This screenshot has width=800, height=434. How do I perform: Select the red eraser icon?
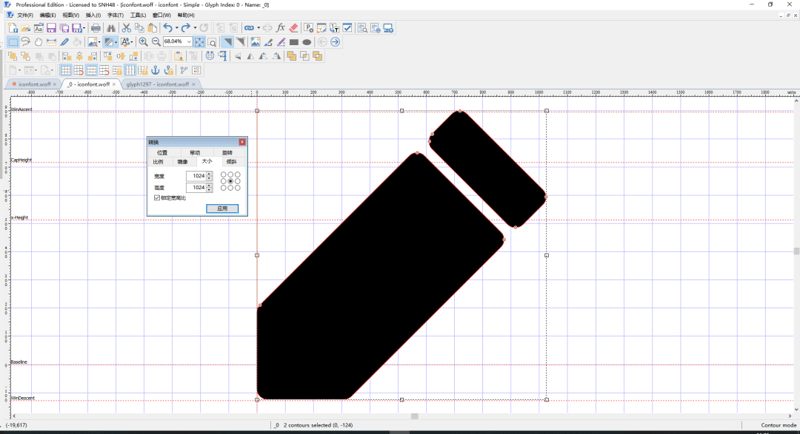[293, 29]
